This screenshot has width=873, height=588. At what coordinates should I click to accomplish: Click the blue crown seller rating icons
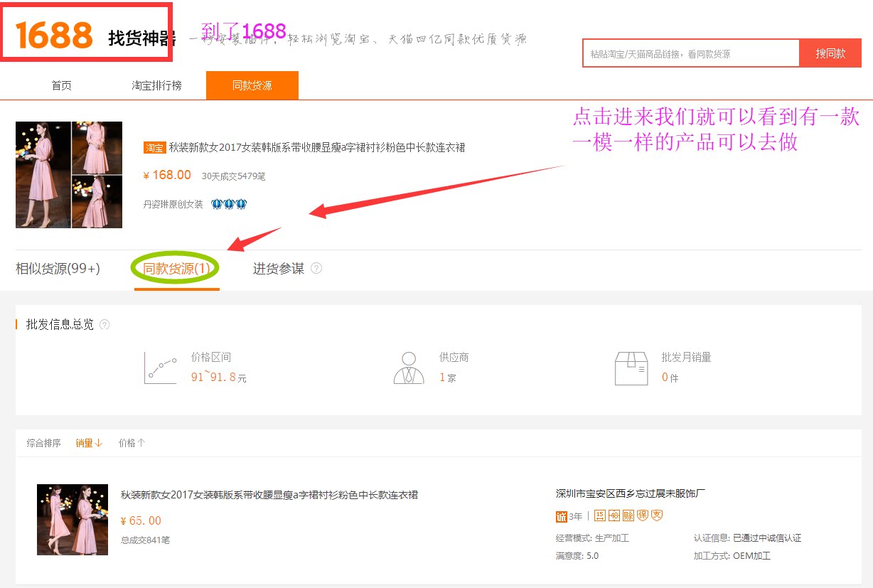(229, 204)
